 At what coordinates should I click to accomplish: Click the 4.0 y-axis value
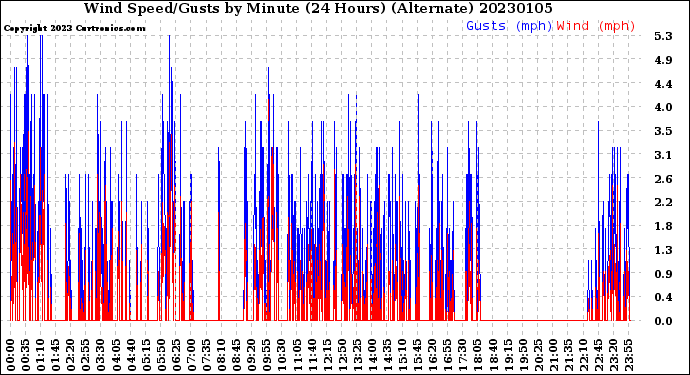pos(663,107)
